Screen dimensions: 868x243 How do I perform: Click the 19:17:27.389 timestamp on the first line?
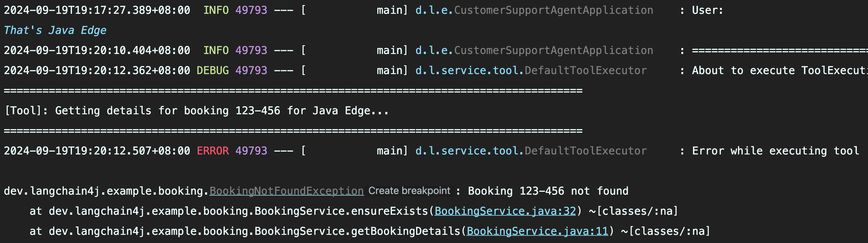[x=97, y=10]
